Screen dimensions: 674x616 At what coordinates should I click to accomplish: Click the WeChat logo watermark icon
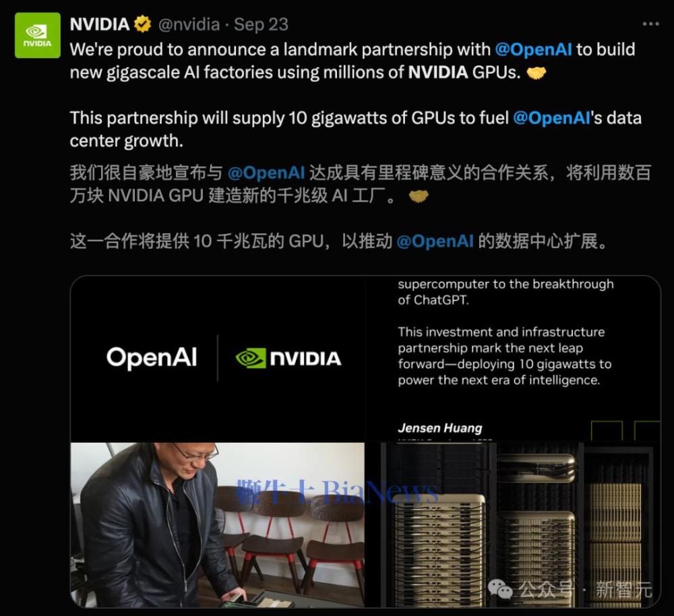coord(500,588)
